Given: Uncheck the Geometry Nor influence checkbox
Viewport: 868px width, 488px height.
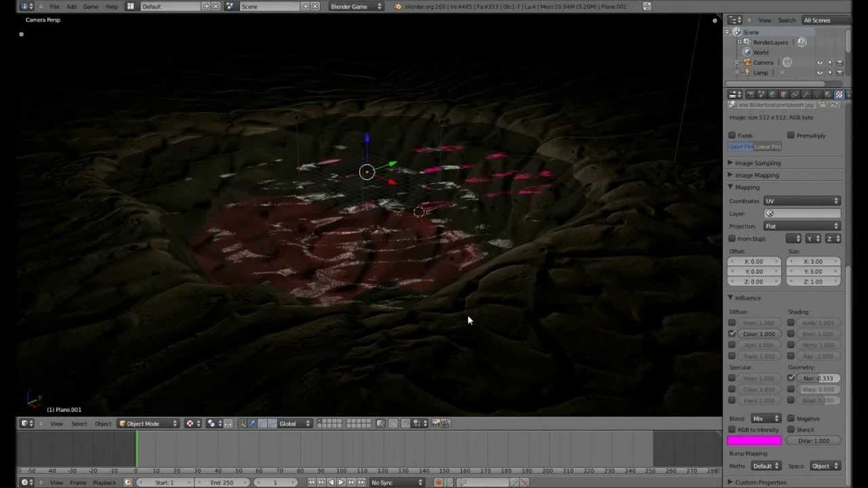Looking at the screenshot, I should click(791, 378).
